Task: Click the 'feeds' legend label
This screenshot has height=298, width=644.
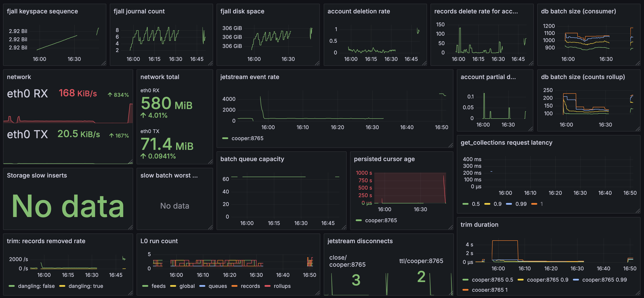Action: tap(158, 286)
